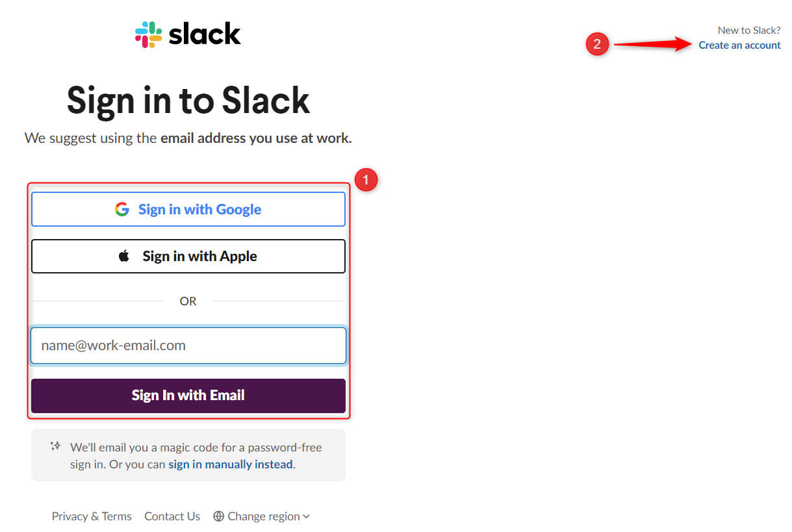Viewport: 792px width, 532px height.
Task: Open the Create an account link
Action: pyautogui.click(x=740, y=45)
